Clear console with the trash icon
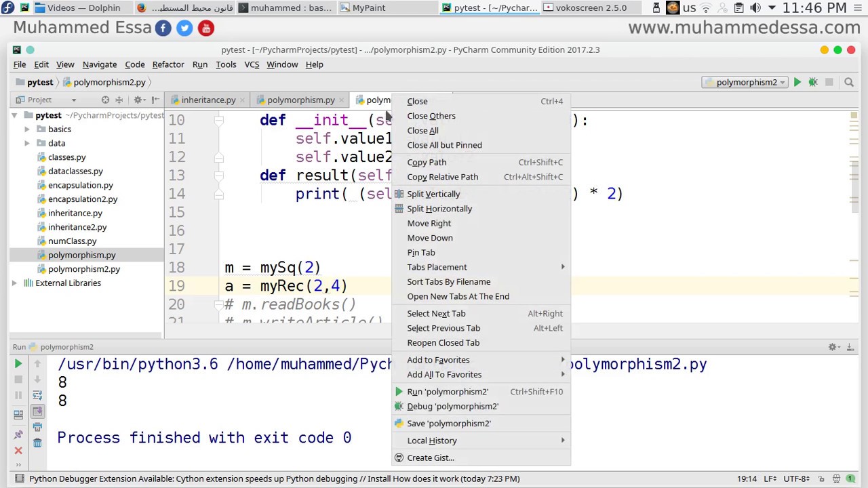868x488 pixels. [x=37, y=443]
